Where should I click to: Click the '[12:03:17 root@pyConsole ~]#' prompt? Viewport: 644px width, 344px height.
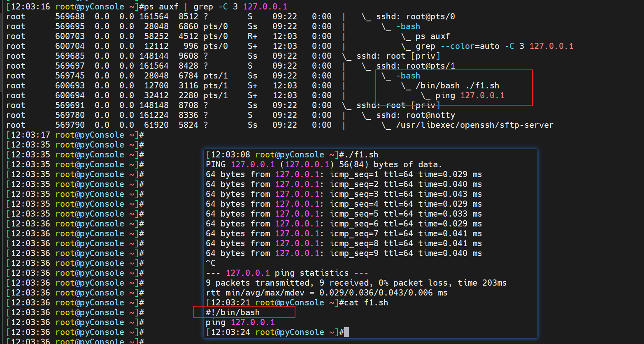pyautogui.click(x=75, y=135)
